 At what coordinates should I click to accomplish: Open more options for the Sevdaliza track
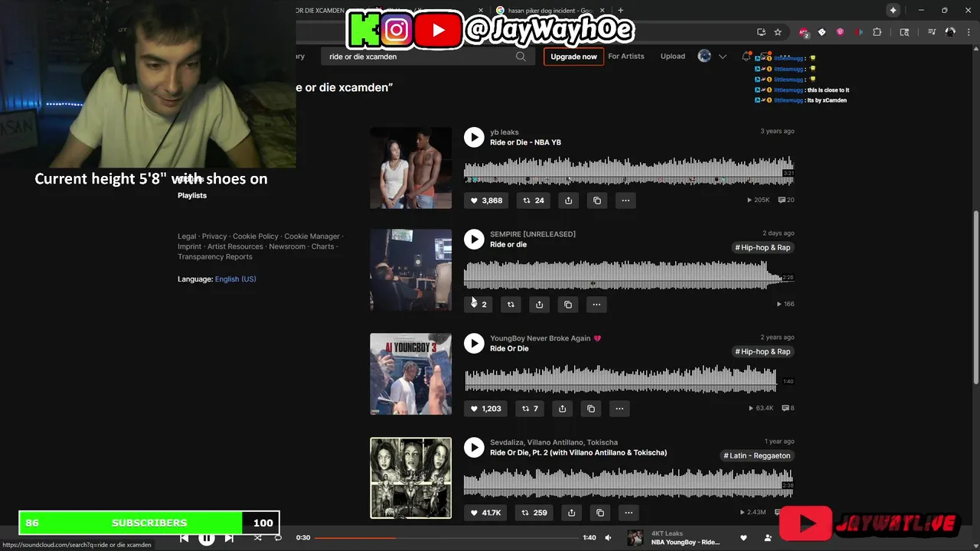tap(629, 513)
